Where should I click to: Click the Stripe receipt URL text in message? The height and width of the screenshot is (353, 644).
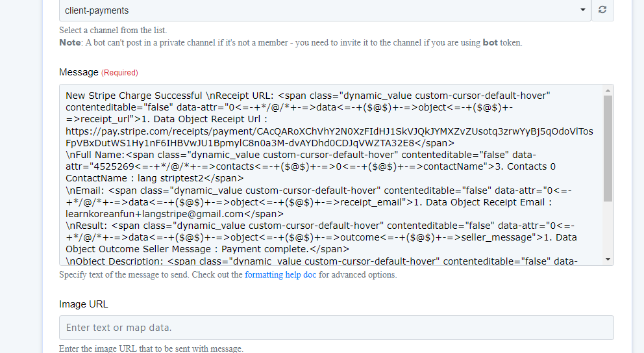click(x=329, y=137)
